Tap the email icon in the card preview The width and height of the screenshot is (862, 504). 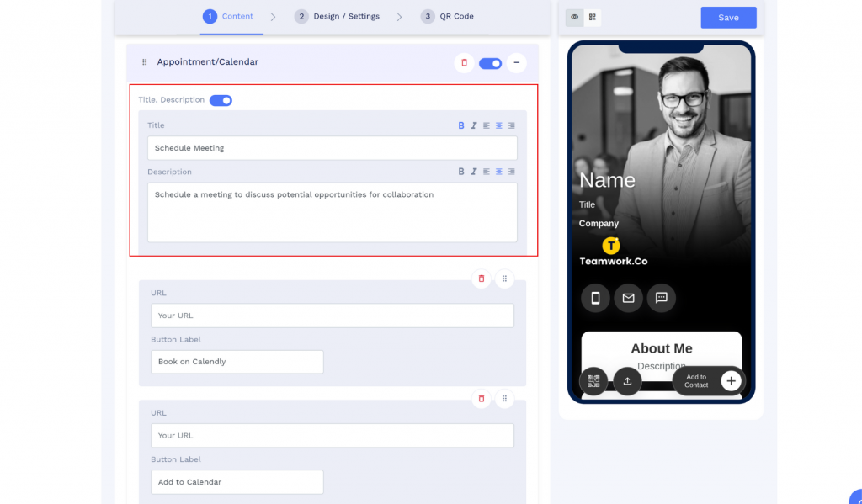point(628,298)
